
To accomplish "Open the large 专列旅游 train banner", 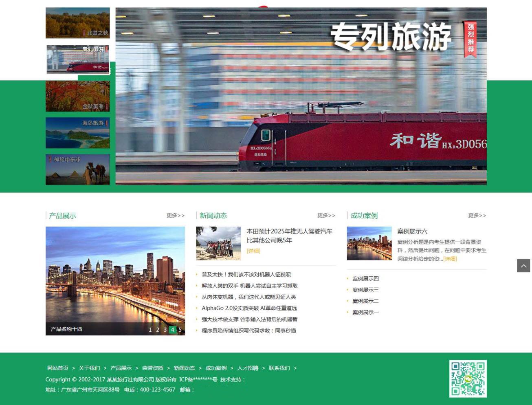I will (x=301, y=96).
